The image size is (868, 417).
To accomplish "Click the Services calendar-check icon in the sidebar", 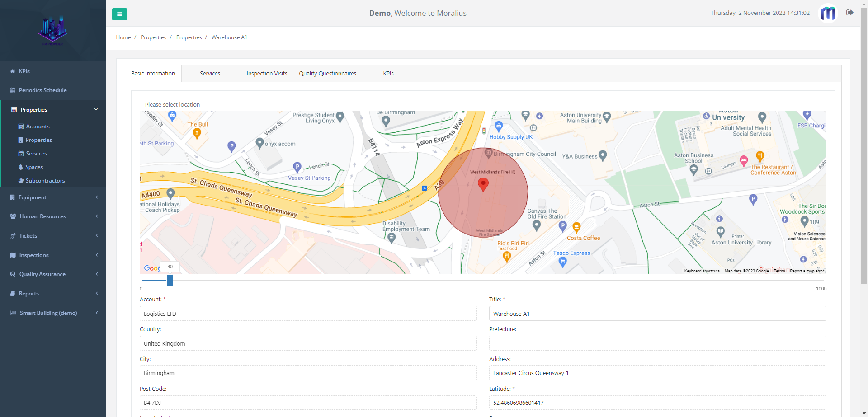I will click(21, 154).
